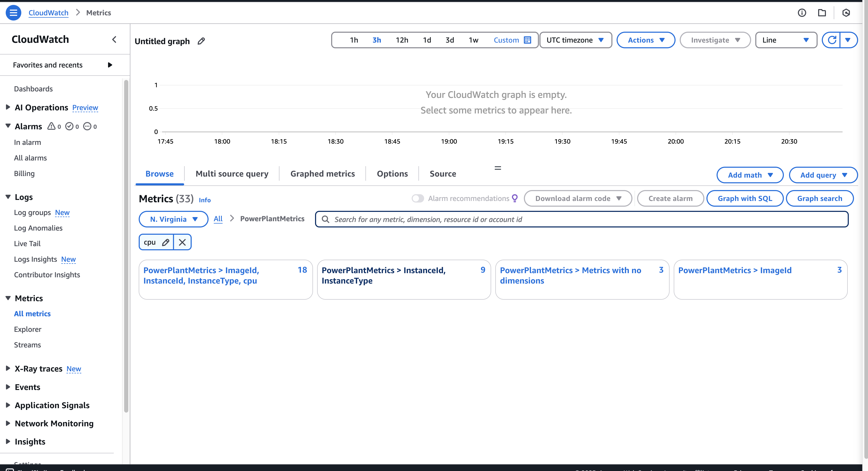Expand X-Ray traces section
The height and width of the screenshot is (471, 868).
pyautogui.click(x=8, y=369)
